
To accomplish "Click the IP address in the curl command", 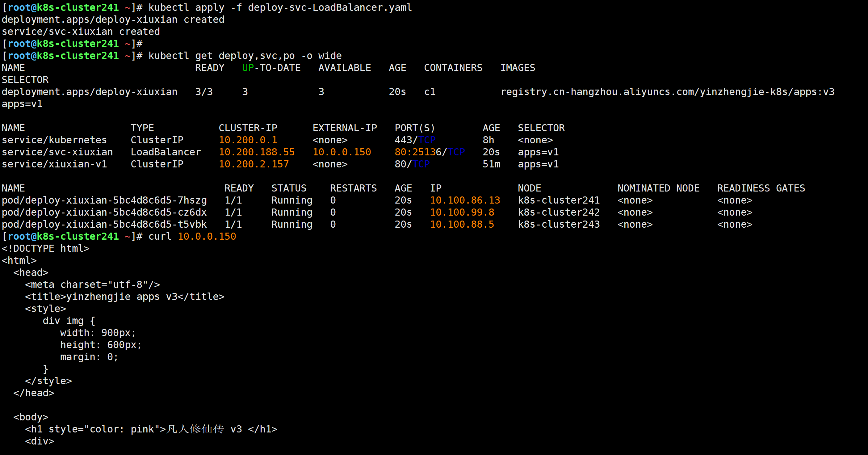I will point(207,236).
